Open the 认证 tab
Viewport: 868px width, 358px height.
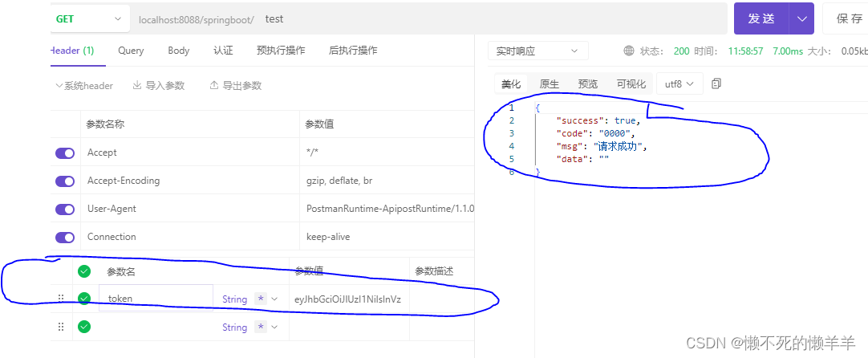point(223,51)
